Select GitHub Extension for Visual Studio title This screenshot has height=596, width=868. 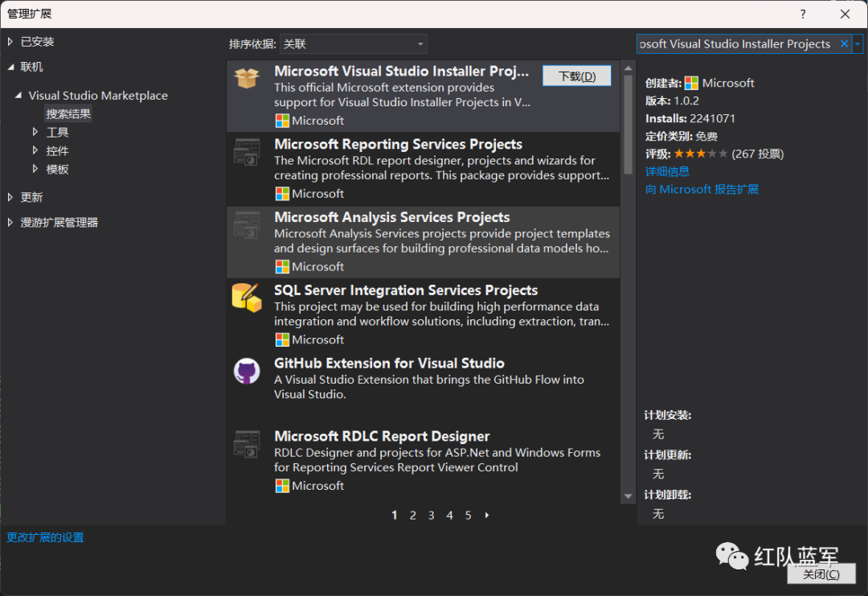pyautogui.click(x=389, y=364)
